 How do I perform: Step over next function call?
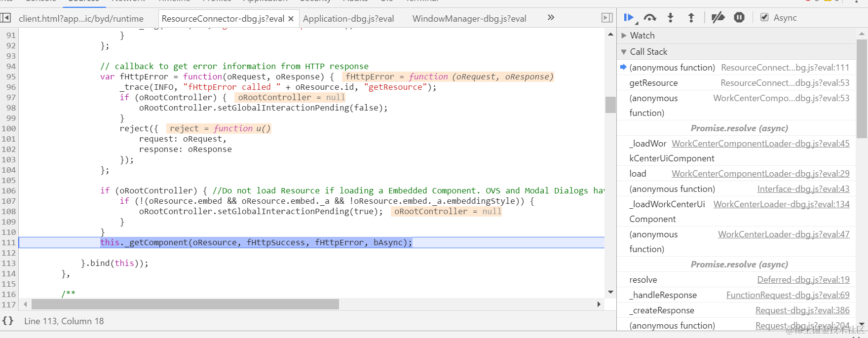pos(650,18)
